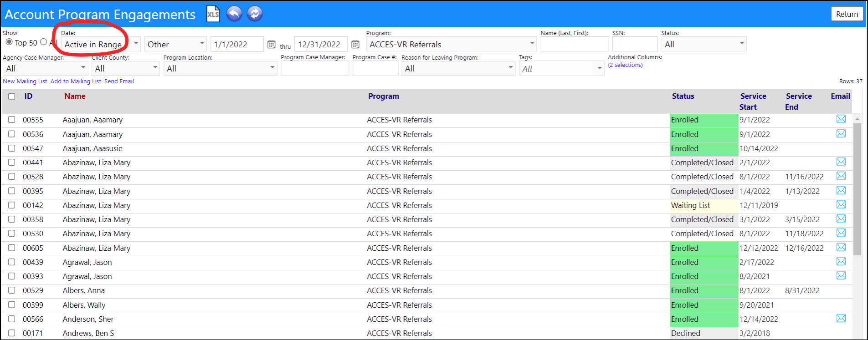
Task: Check the box for row 00566
Action: (x=12, y=319)
